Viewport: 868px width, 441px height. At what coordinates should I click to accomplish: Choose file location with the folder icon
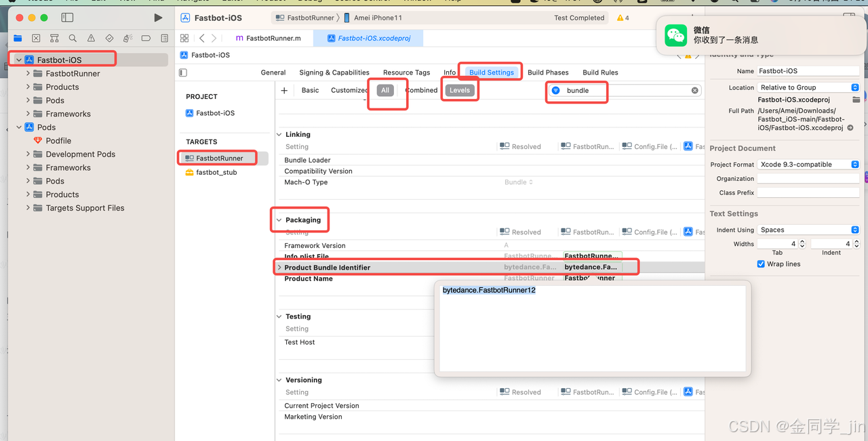[x=856, y=100]
